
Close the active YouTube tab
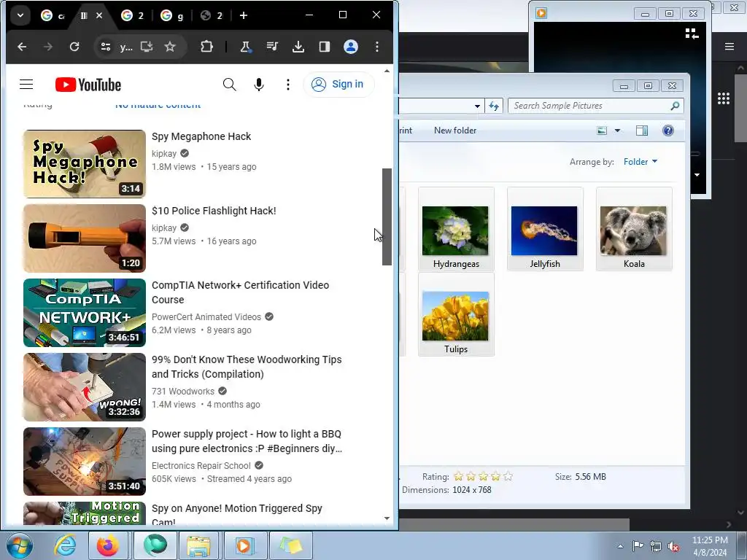tap(99, 16)
